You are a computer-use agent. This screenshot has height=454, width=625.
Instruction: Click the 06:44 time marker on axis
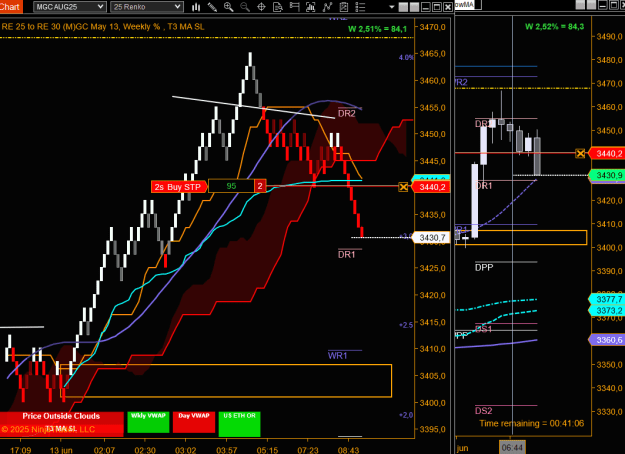512,448
